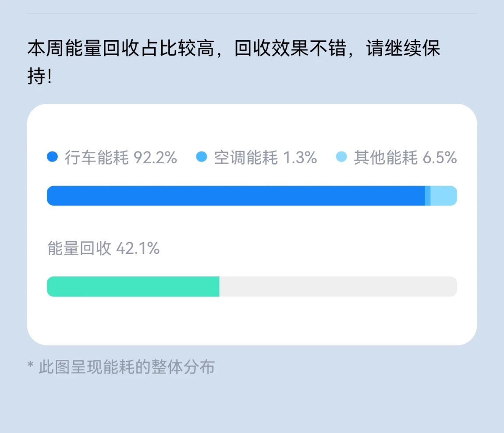Image resolution: width=504 pixels, height=433 pixels.
Task: Click the green energy recovery progress fill
Action: (133, 286)
